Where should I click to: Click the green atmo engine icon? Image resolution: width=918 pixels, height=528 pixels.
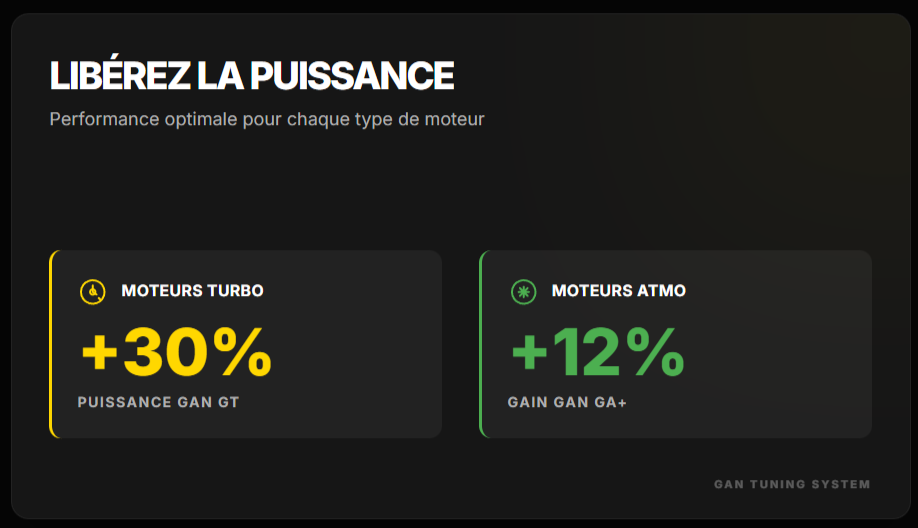pyautogui.click(x=522, y=291)
